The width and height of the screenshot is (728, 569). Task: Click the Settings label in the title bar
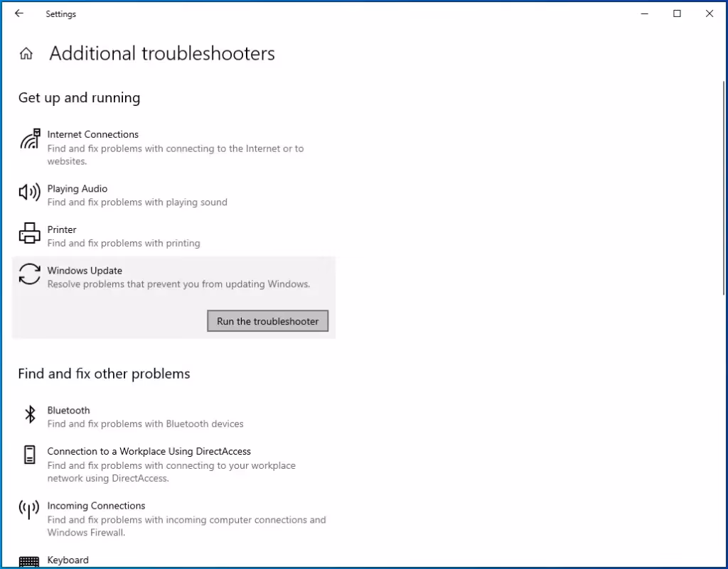(60, 13)
